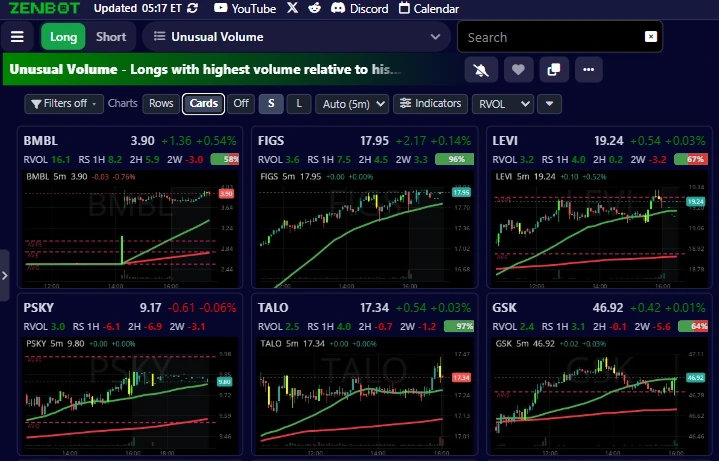Turn charts Off
Viewport: 719px width, 461px height.
[x=241, y=104]
